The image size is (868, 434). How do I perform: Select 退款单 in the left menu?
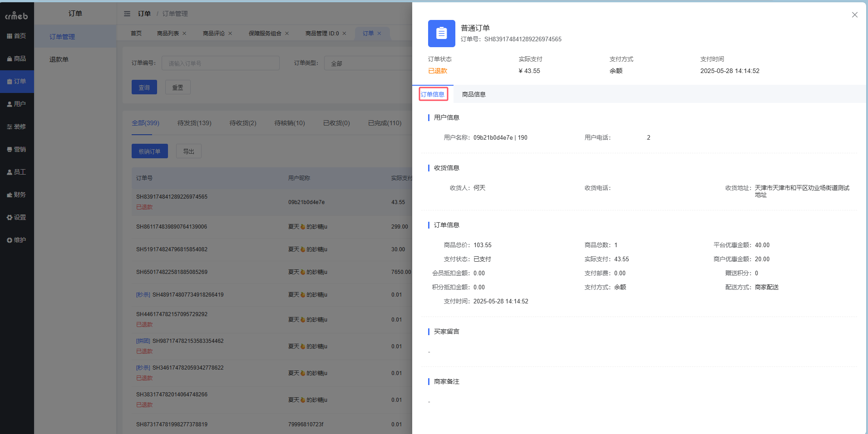pos(59,59)
